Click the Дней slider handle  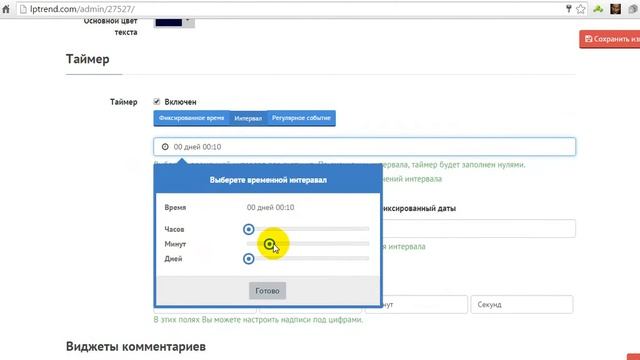(249, 259)
